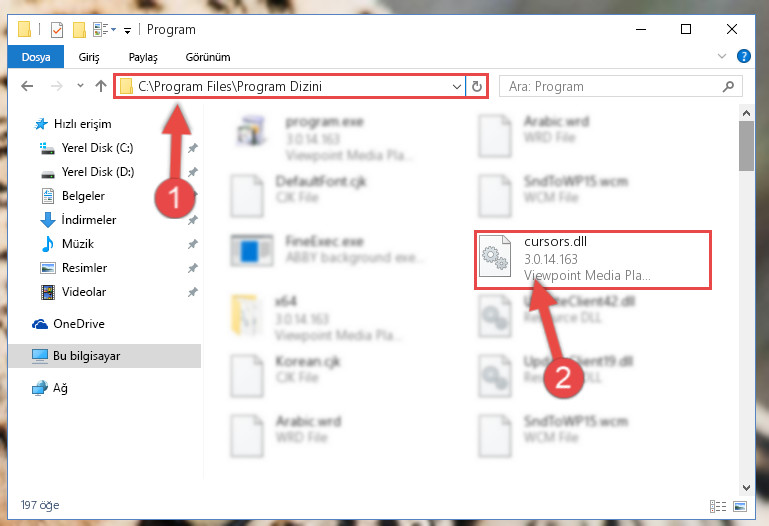Switch to large icons view layout
This screenshot has width=769, height=526.
pos(740,506)
